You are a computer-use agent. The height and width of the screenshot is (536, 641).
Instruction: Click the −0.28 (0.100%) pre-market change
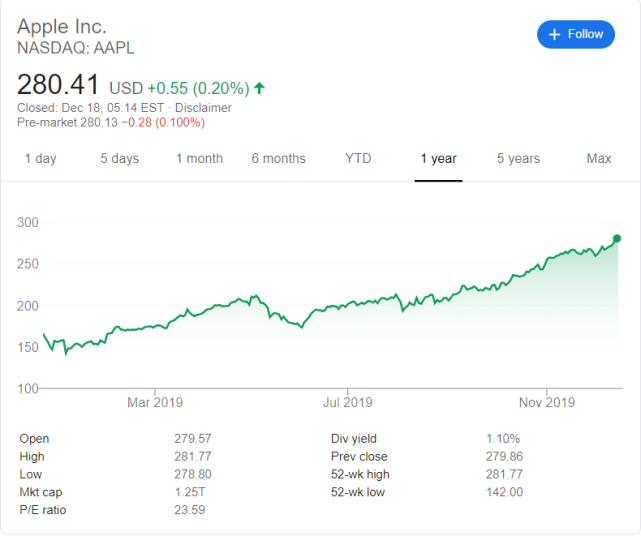[x=163, y=122]
